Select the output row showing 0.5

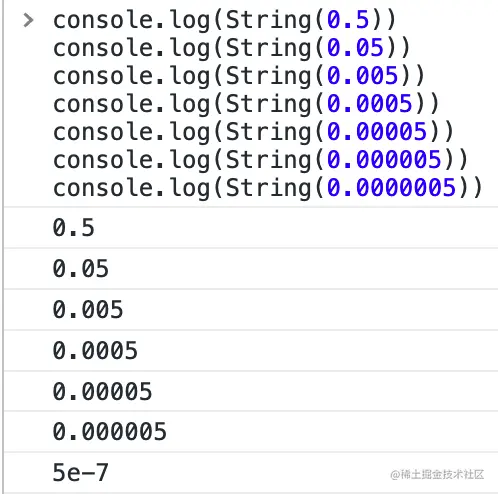251,228
